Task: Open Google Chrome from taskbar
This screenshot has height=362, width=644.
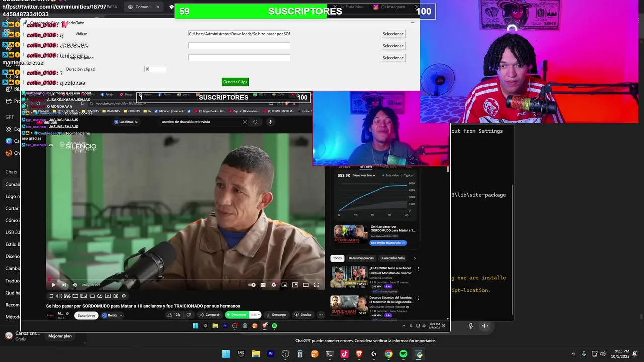Action: tap(388, 354)
